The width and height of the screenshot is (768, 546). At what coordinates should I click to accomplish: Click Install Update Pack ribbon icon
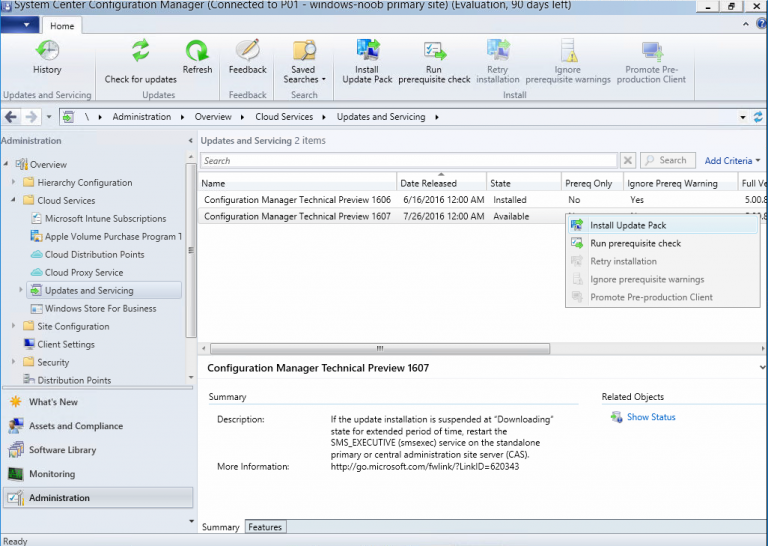coord(367,50)
